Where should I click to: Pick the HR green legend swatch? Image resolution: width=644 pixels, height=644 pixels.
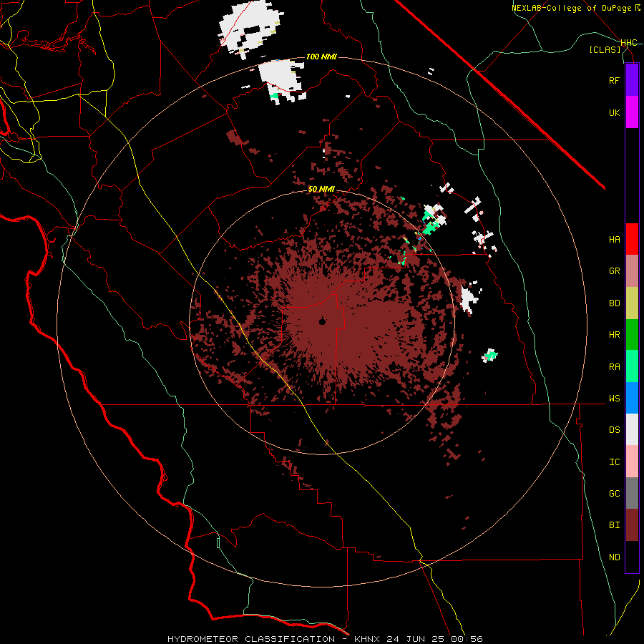pos(632,335)
